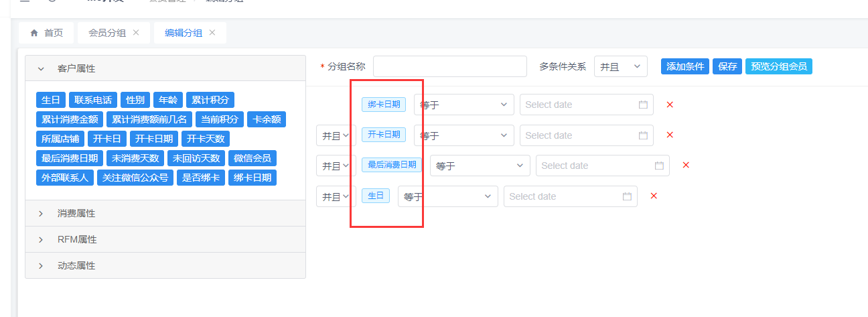
Task: Open the 等于 operator dropdown for 开卡日期
Action: pos(463,135)
